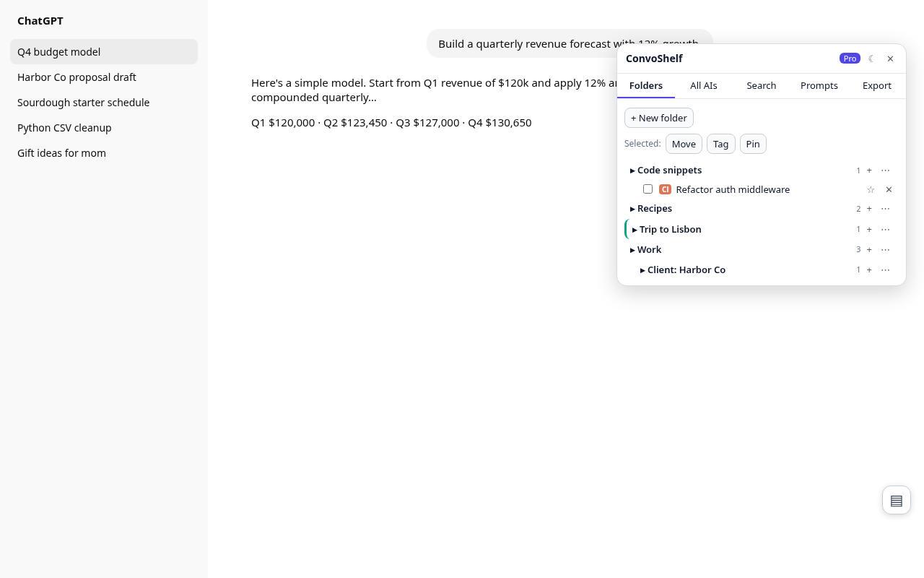Open the Export tab
Viewport: 924px width, 578px height.
point(877,85)
